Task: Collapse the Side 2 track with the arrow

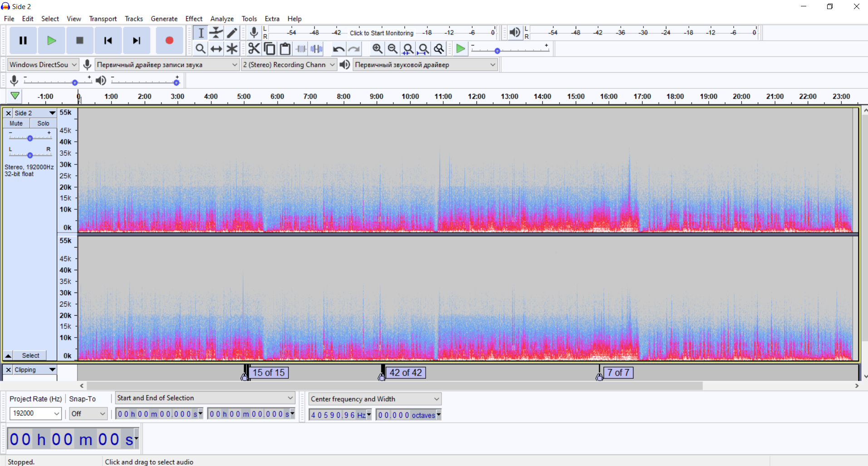Action: pyautogui.click(x=8, y=356)
